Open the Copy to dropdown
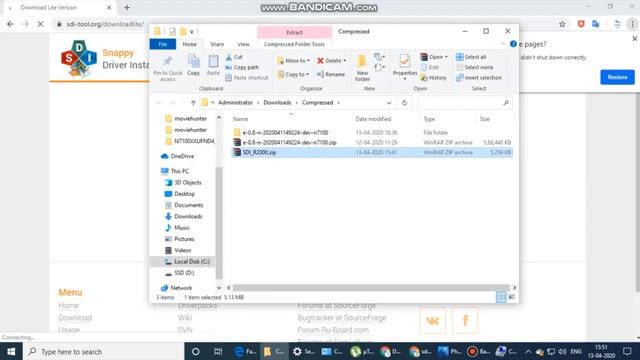 (x=293, y=74)
